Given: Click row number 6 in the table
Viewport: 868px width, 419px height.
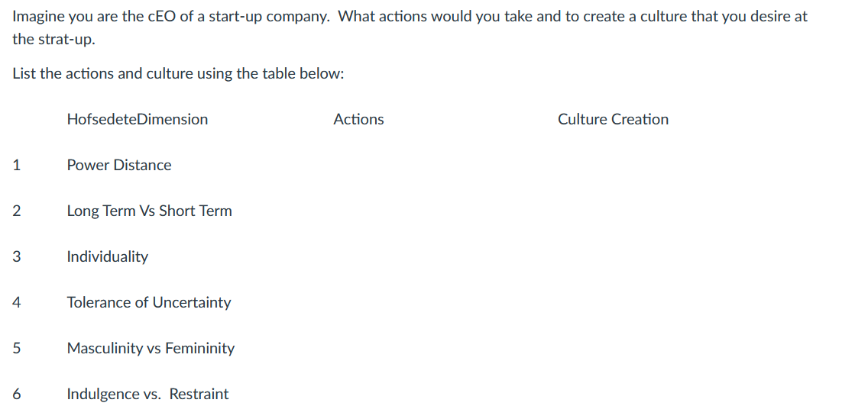Looking at the screenshot, I should (x=16, y=394).
